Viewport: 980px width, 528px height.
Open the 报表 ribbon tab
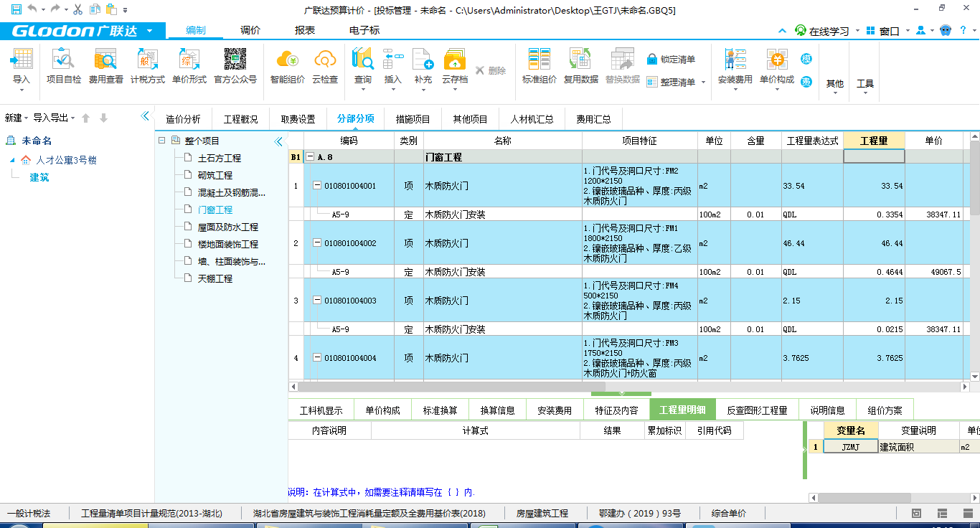coord(305,30)
